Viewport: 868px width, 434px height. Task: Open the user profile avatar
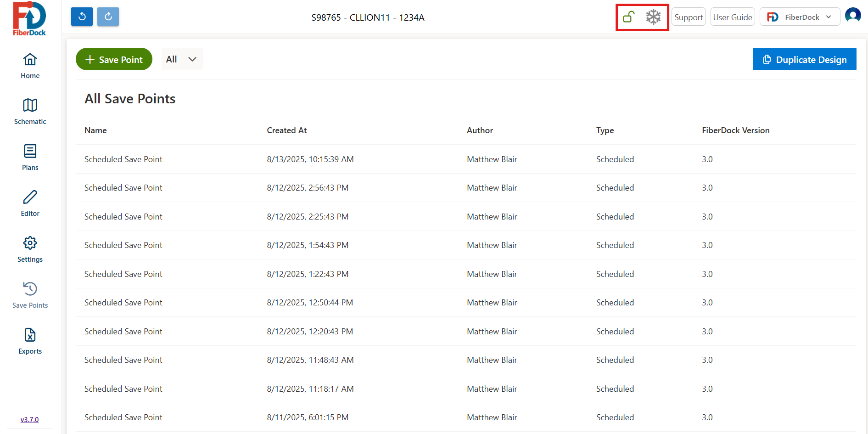[x=852, y=16]
